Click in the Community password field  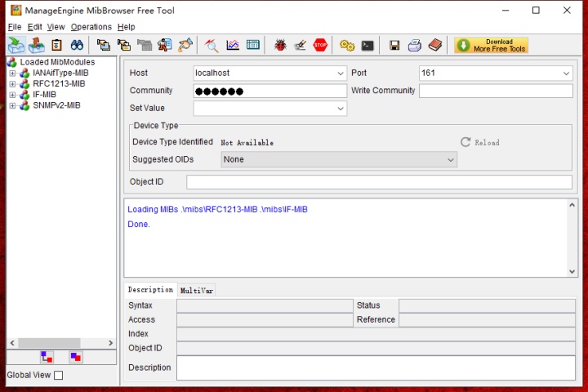270,91
